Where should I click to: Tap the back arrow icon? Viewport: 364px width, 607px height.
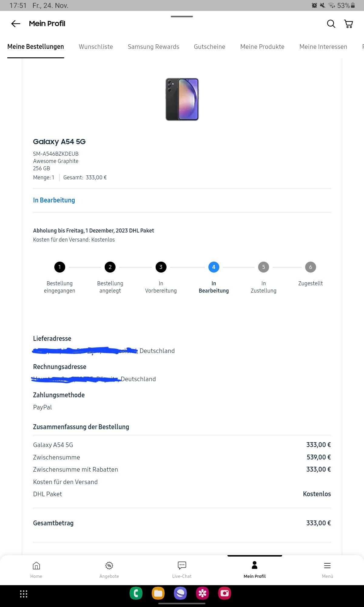(16, 24)
